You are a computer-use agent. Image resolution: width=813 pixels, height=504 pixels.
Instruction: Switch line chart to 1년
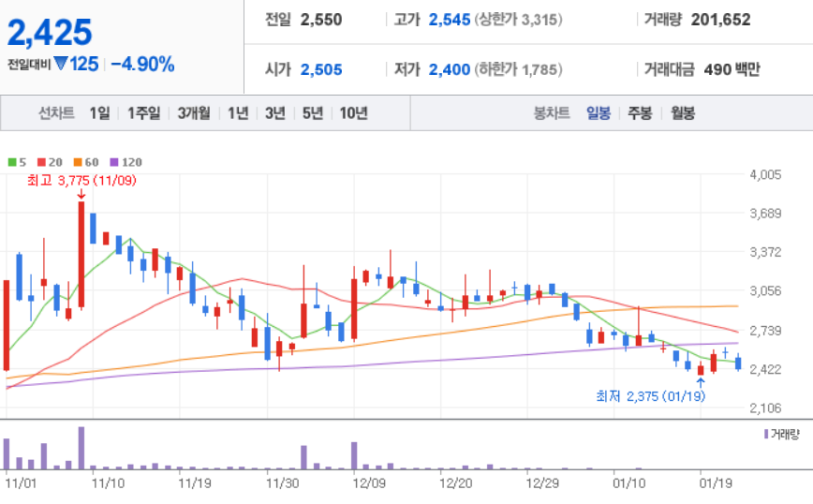[x=238, y=113]
